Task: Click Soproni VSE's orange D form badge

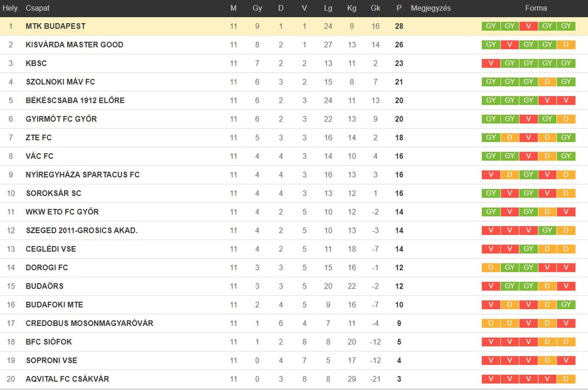Action: [x=547, y=360]
